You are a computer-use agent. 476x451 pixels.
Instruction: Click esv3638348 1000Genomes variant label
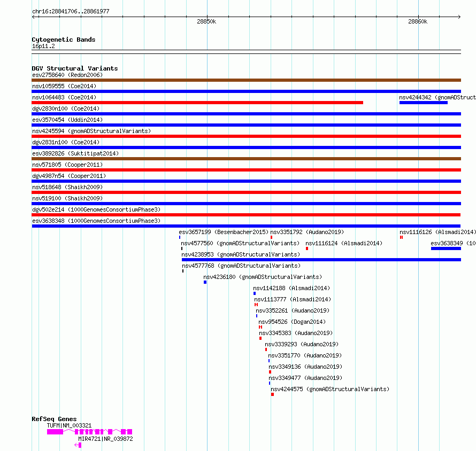[x=96, y=221]
